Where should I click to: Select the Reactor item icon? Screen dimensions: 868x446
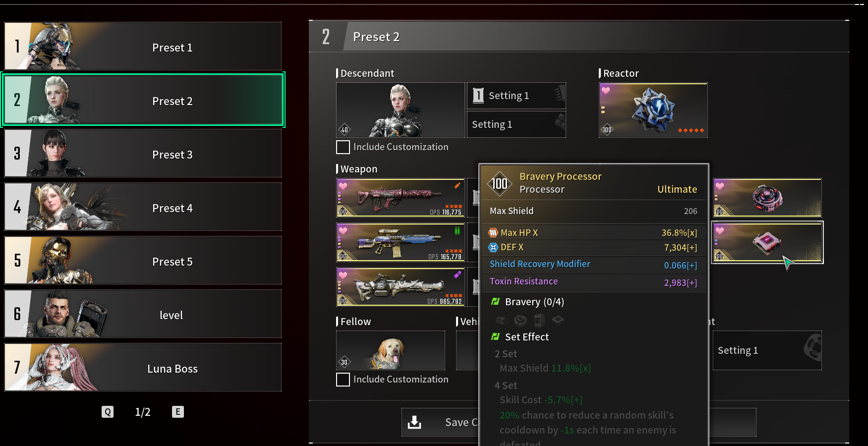(x=653, y=110)
